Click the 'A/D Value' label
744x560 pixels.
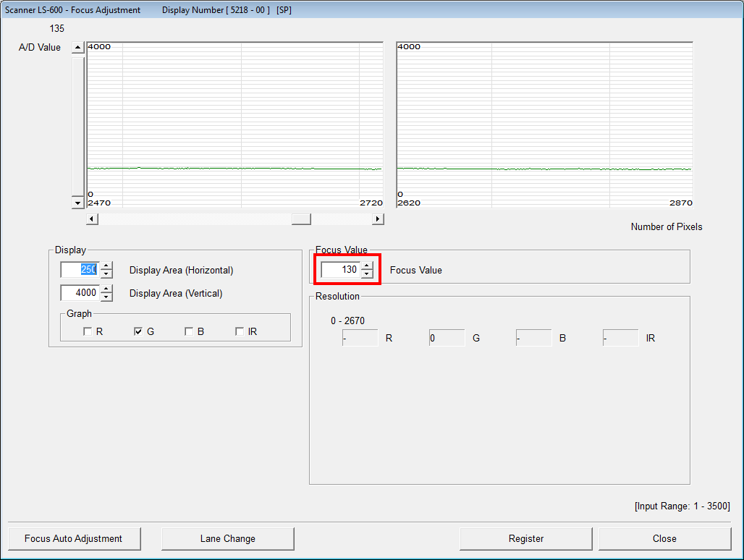tap(39, 48)
